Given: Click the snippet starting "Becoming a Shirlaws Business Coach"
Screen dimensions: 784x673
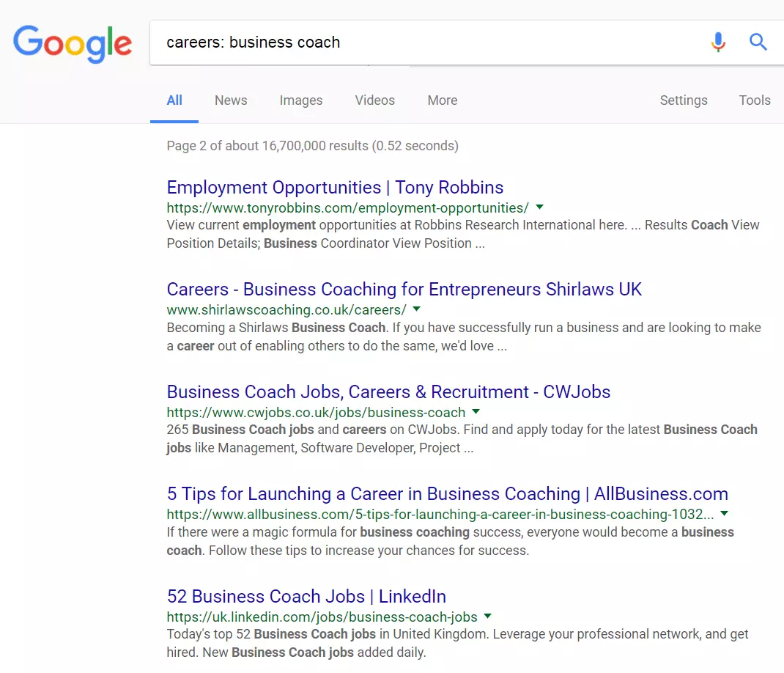Looking at the screenshot, I should point(464,336).
